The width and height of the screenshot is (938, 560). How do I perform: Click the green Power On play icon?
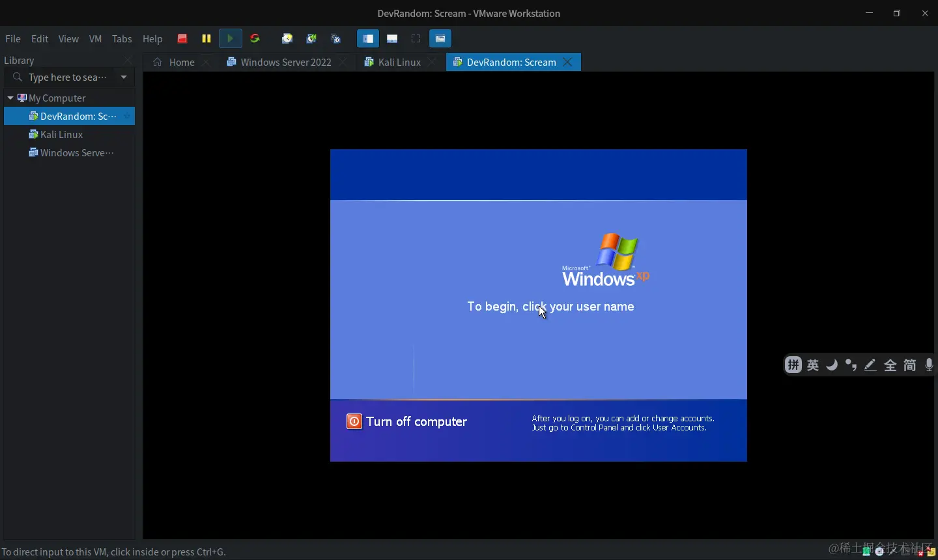tap(230, 38)
